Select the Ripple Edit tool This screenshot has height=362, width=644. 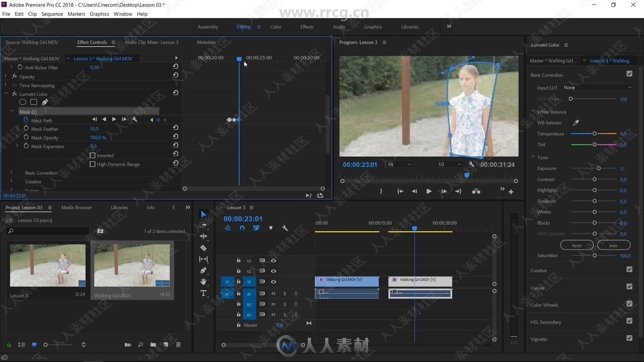(x=203, y=236)
